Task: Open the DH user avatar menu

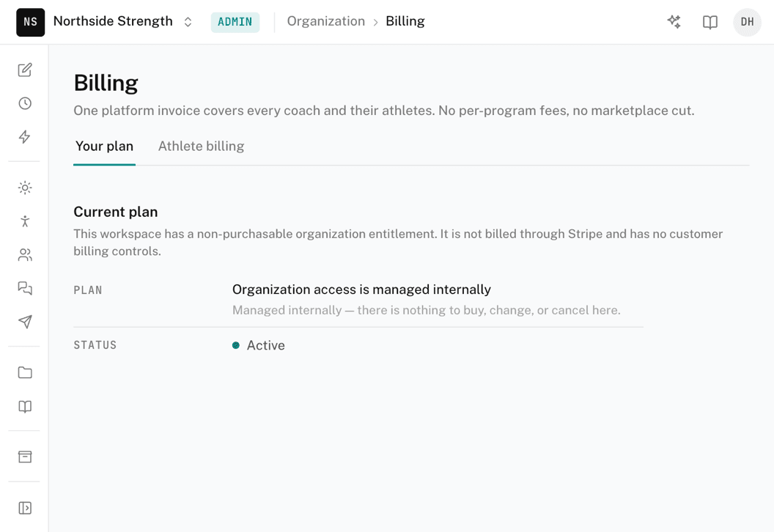Action: pos(747,22)
